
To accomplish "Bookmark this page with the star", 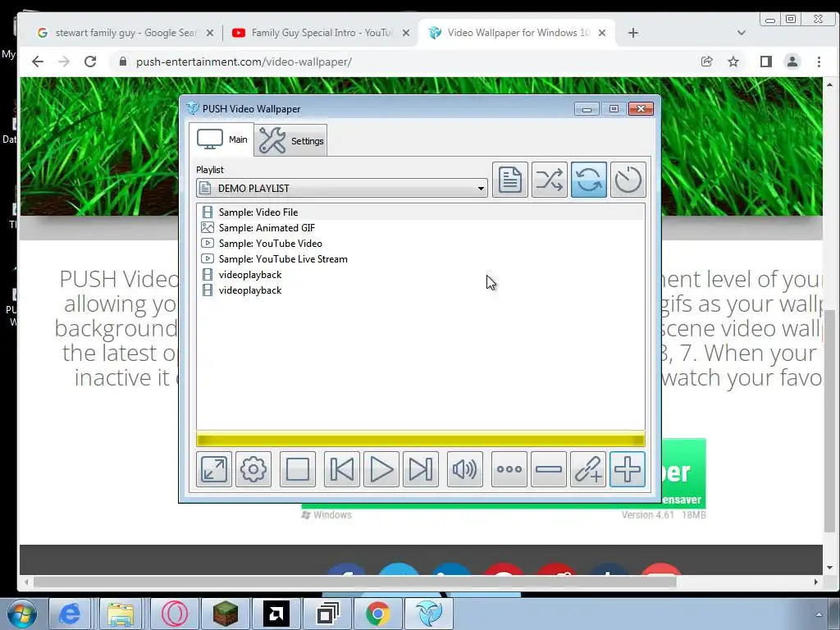I will [x=733, y=62].
